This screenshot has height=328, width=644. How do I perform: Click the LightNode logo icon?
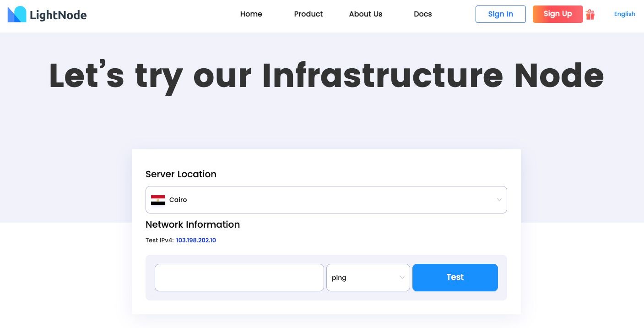coord(17,14)
